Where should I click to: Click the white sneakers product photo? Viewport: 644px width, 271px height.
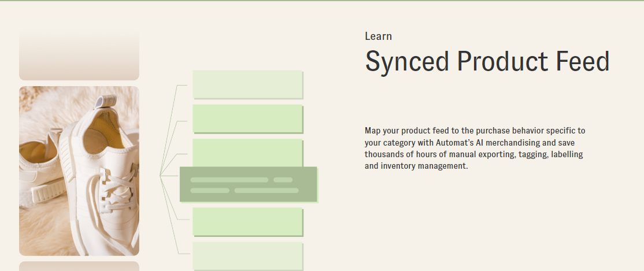[79, 170]
